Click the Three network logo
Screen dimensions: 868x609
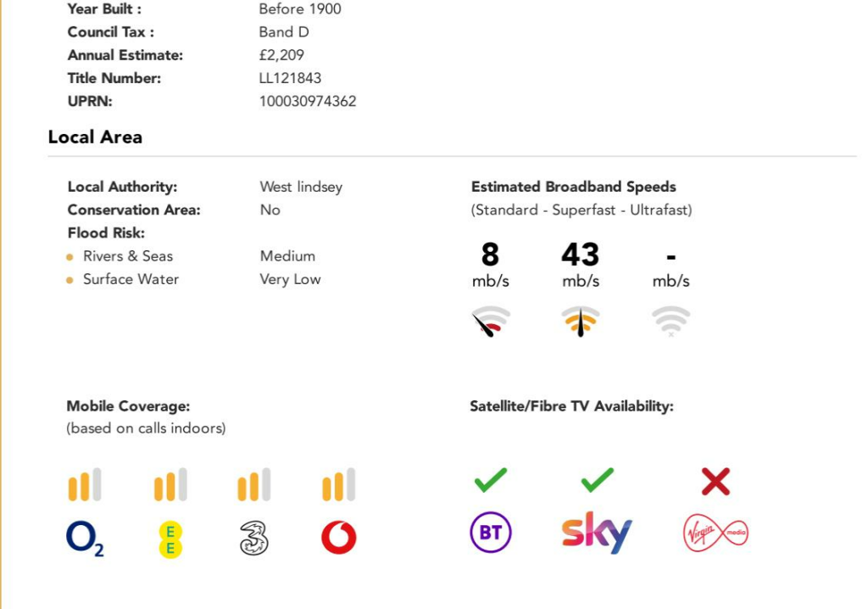pyautogui.click(x=253, y=539)
